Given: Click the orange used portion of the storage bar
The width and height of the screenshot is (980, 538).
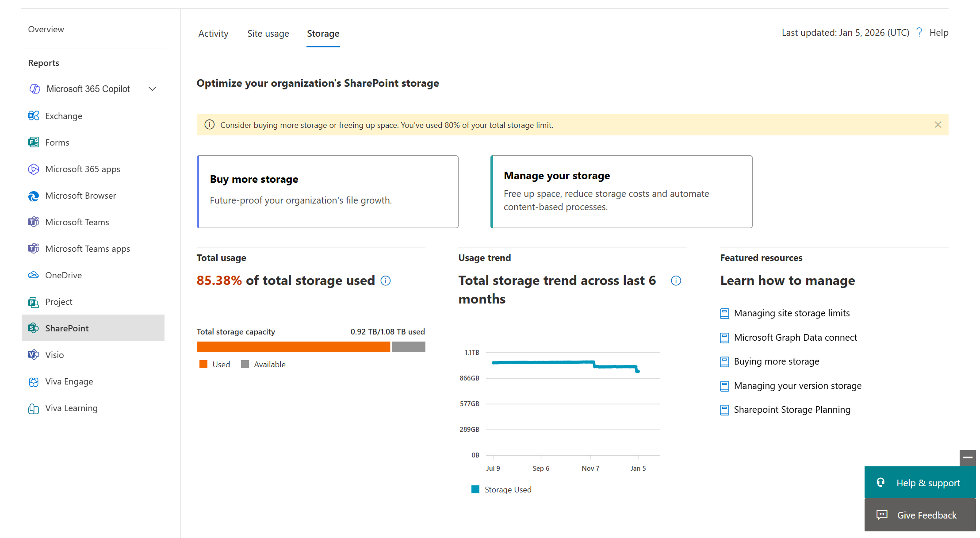Looking at the screenshot, I should click(292, 347).
